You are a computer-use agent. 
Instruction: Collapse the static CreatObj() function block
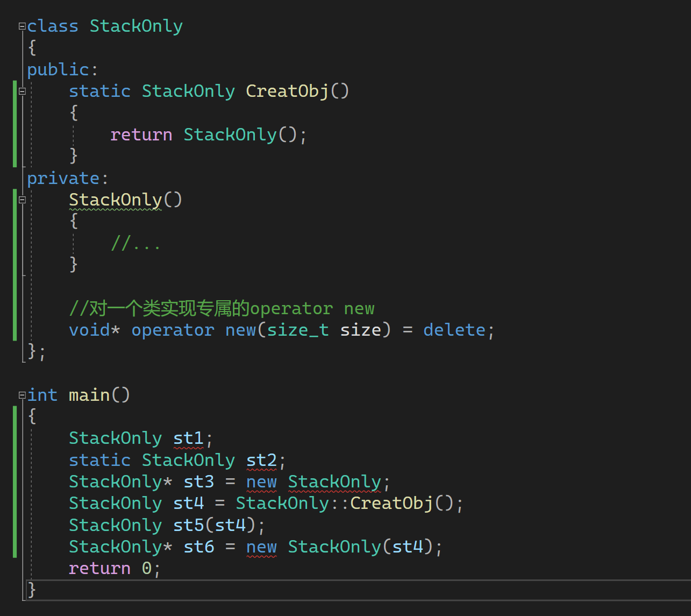tap(22, 91)
